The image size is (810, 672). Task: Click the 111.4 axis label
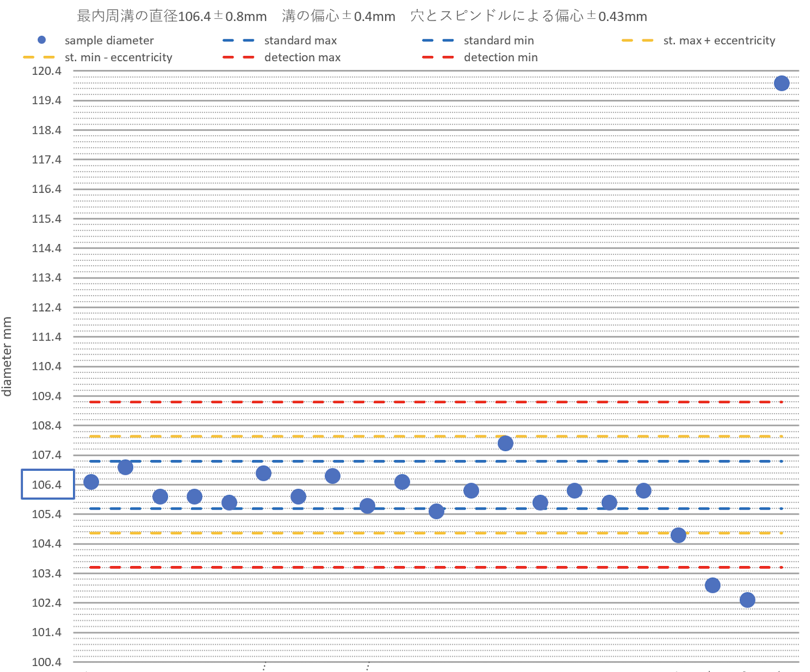[47, 337]
